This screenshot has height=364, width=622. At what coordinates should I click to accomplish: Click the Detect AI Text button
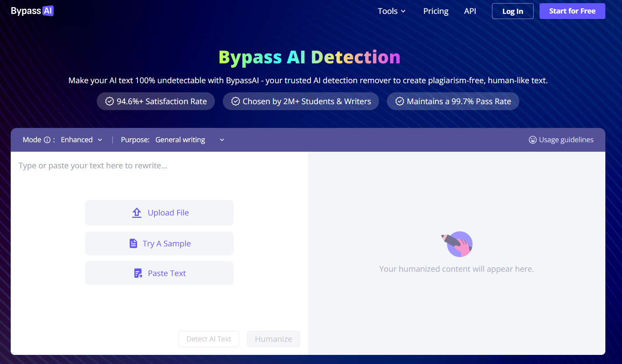pos(209,339)
